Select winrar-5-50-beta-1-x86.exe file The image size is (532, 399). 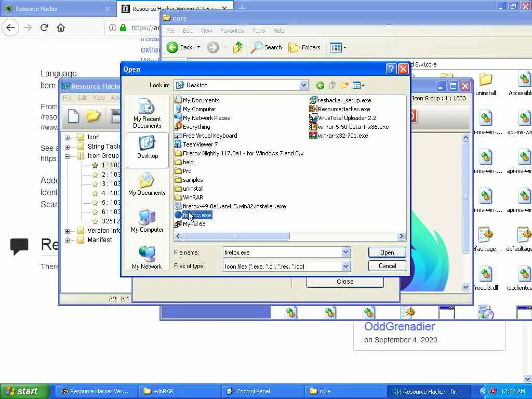(x=349, y=127)
